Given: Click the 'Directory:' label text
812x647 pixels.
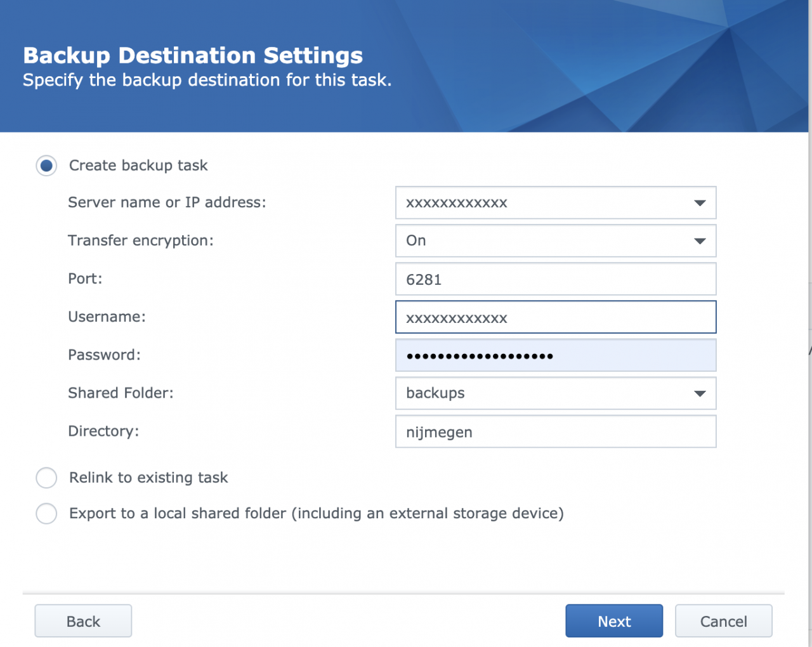Looking at the screenshot, I should click(103, 431).
